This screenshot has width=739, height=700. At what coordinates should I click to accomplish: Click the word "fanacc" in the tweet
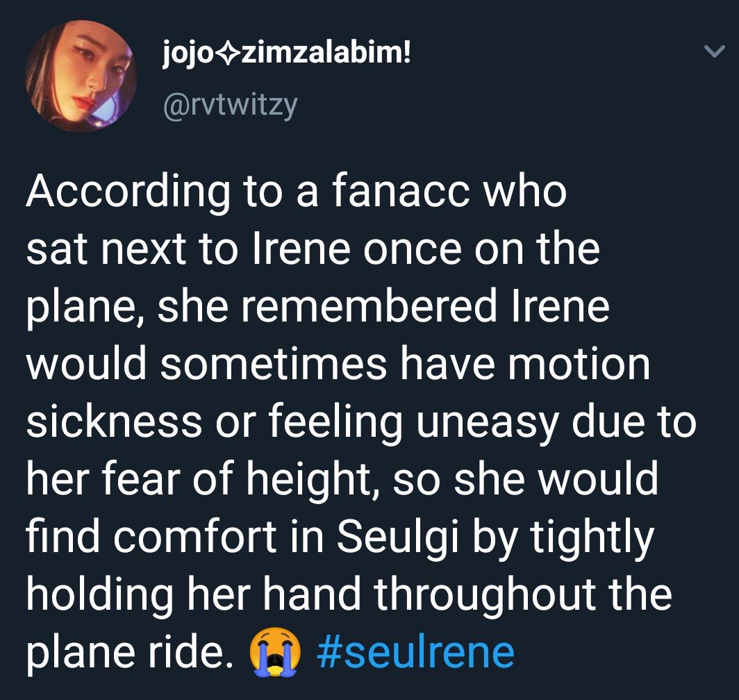coord(401,192)
